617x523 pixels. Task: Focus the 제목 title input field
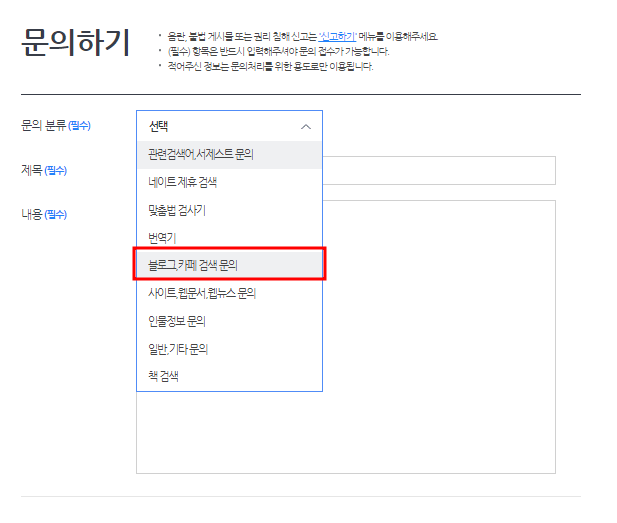coord(439,170)
